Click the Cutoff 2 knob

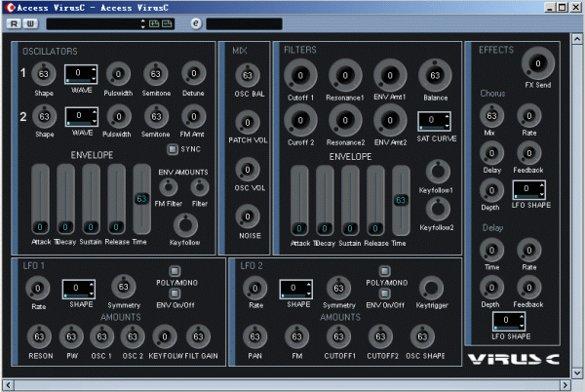pyautogui.click(x=300, y=120)
